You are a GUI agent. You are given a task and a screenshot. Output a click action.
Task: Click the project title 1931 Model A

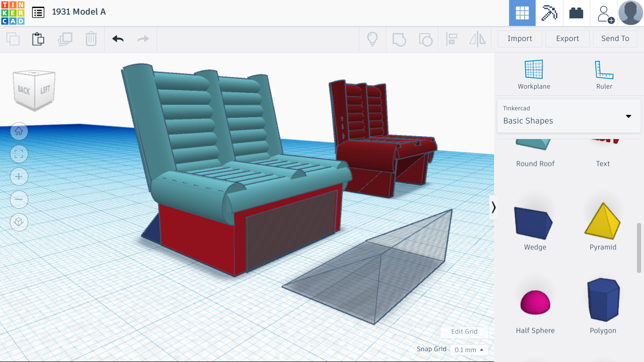[x=79, y=12]
